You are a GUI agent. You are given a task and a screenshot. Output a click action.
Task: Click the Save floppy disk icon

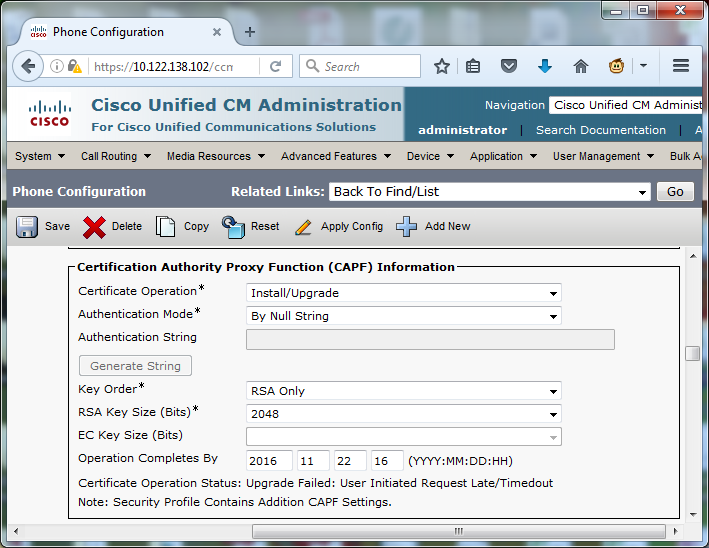click(x=27, y=227)
